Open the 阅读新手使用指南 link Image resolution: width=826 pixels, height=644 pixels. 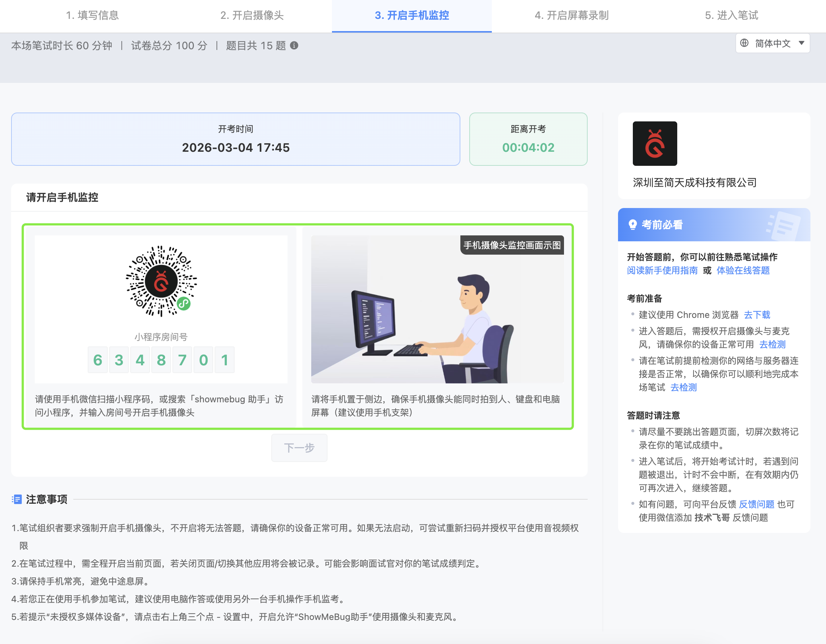pyautogui.click(x=662, y=271)
